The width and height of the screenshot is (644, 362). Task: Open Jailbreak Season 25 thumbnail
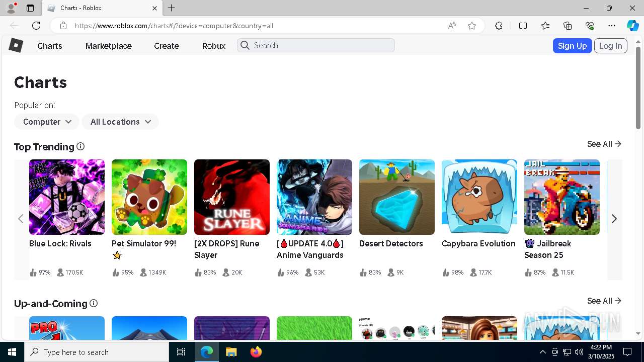(562, 197)
